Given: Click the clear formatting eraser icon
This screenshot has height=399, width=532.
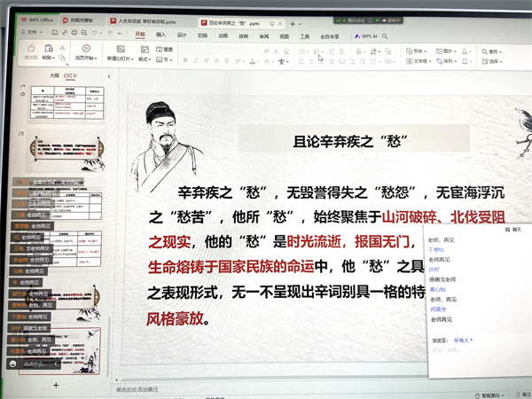Looking at the screenshot, I should click(x=286, y=51).
